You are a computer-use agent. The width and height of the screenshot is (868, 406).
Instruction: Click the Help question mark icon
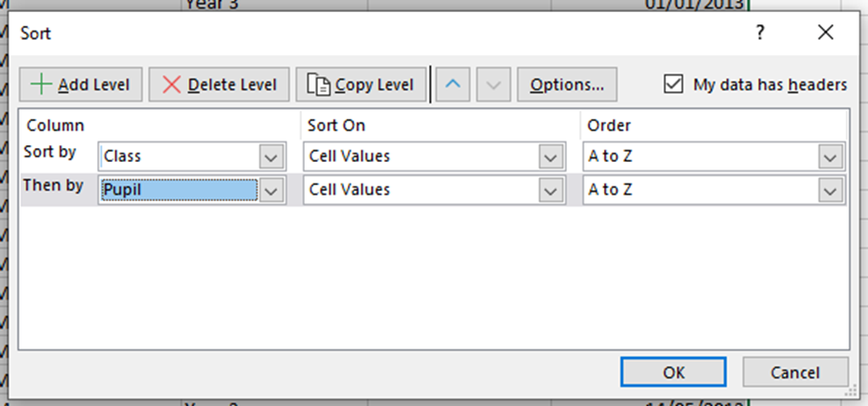point(761,34)
